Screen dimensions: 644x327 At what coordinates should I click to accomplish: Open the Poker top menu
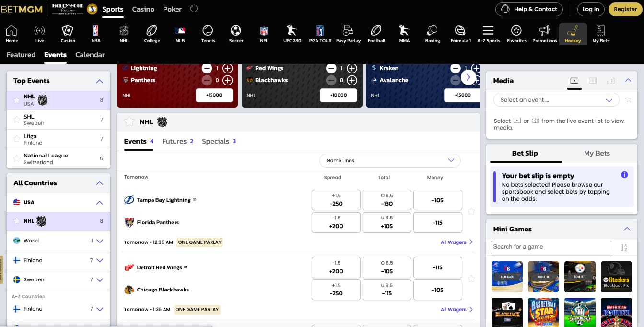pos(173,9)
